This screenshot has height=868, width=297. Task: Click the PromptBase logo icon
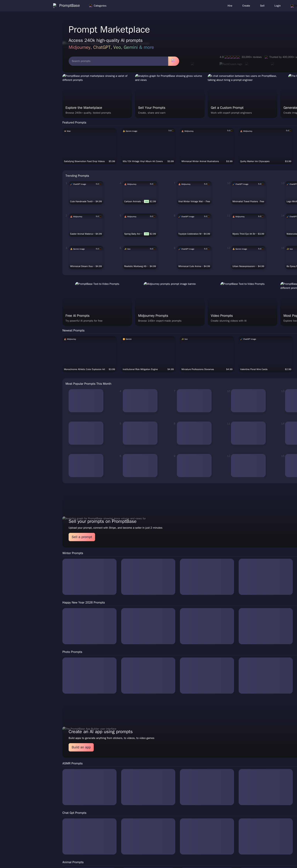tap(55, 5)
